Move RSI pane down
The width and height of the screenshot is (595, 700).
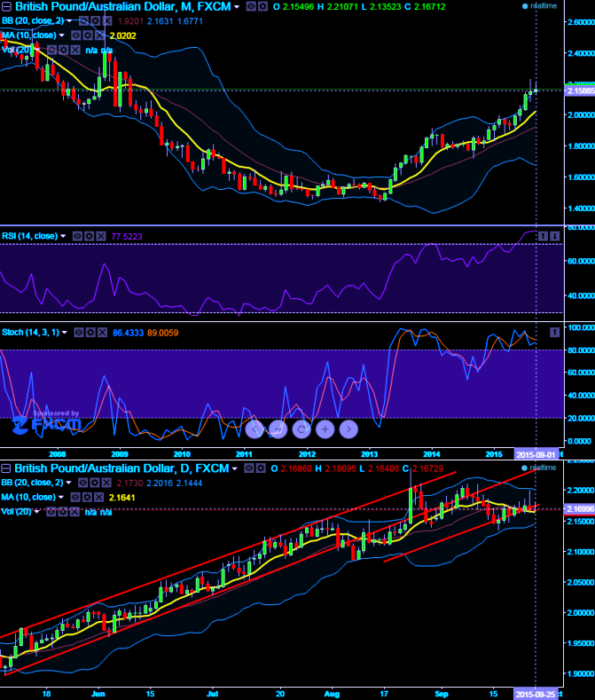(x=554, y=236)
